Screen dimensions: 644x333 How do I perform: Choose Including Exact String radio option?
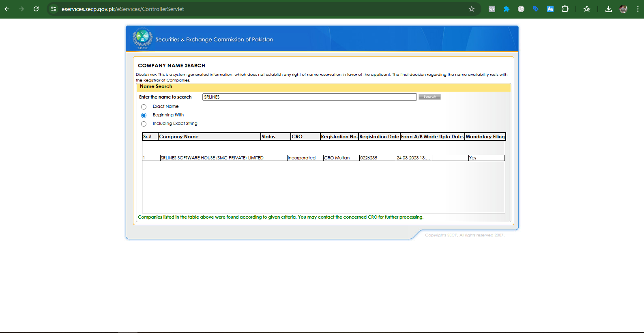click(x=144, y=124)
